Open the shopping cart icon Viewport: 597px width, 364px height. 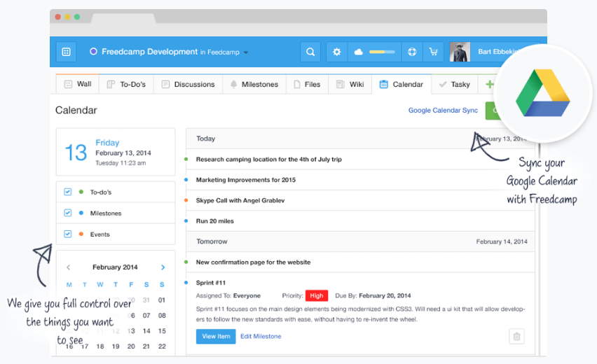(x=433, y=52)
